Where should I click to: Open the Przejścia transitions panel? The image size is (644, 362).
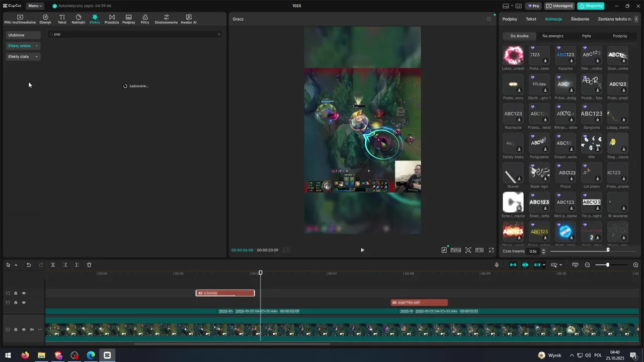click(112, 19)
